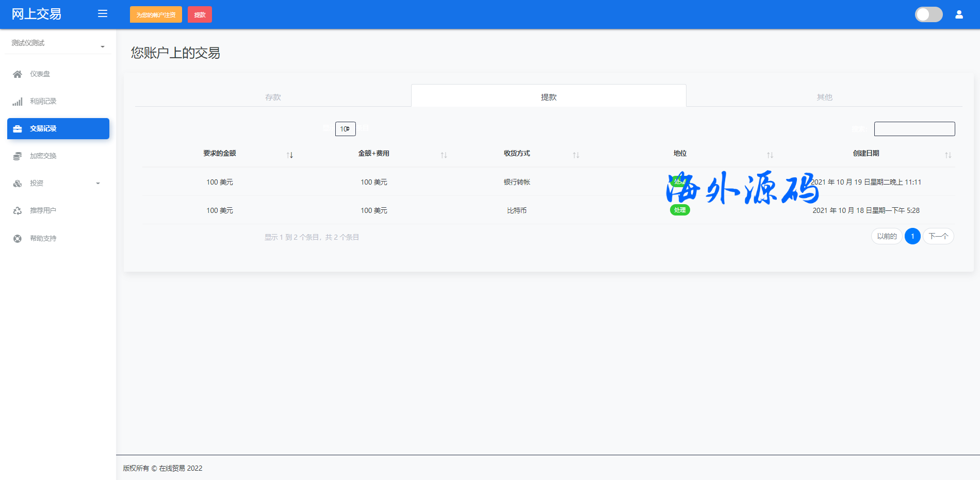Sort table by 创建日期 column
Image resolution: width=980 pixels, height=480 pixels.
948,155
